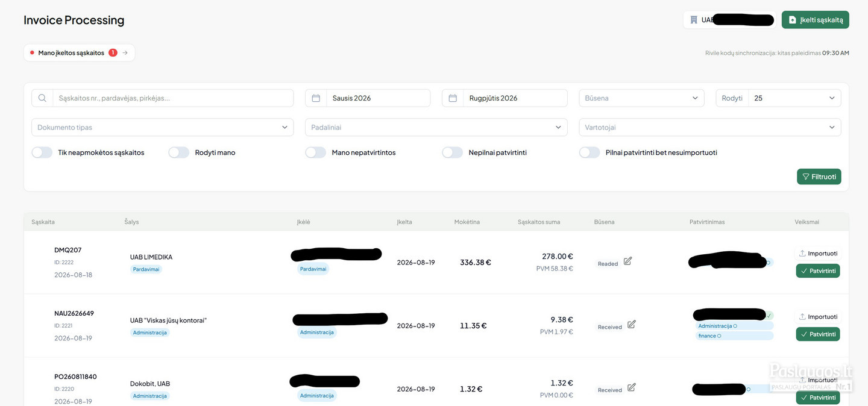Edit status of invoice NAU2626649
This screenshot has width=868, height=406.
631,324
